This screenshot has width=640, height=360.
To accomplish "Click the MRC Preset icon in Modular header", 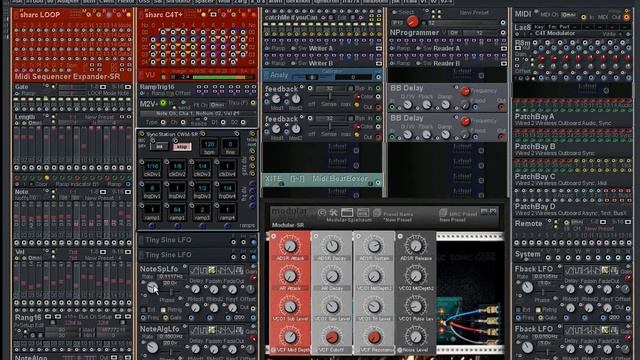I will pyautogui.click(x=443, y=213).
